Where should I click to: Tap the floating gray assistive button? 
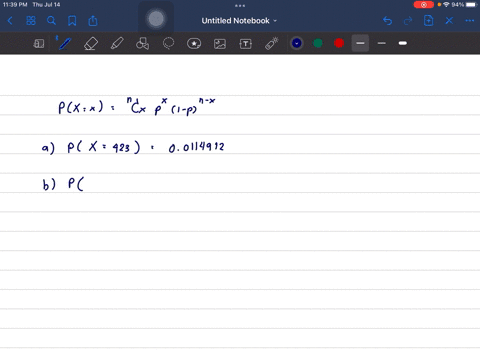(x=156, y=19)
